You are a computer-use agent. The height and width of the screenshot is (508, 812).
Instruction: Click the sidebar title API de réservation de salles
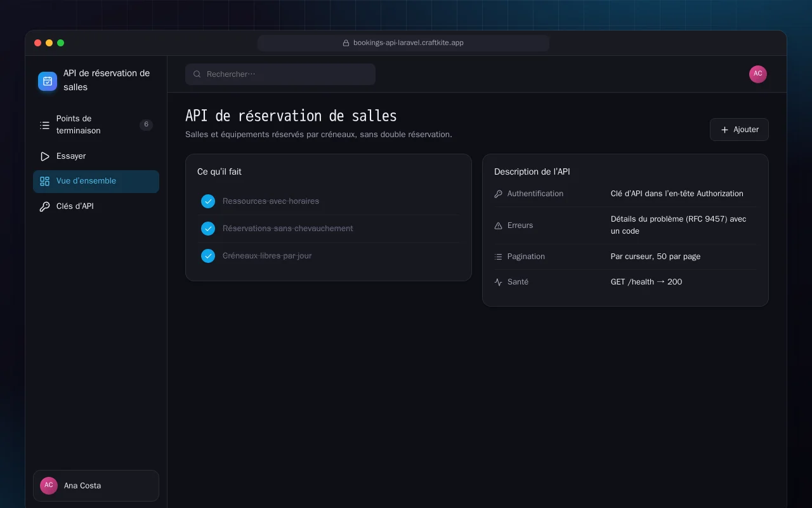click(x=107, y=80)
